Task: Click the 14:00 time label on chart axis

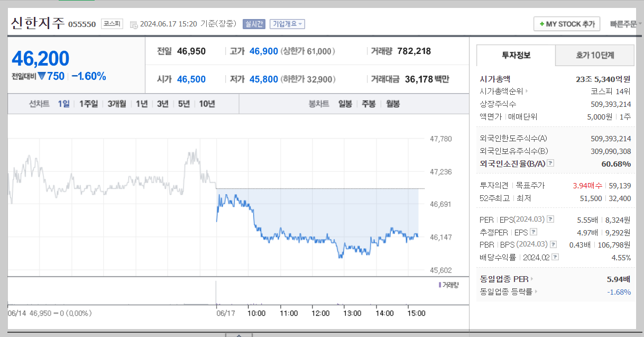Action: click(384, 313)
